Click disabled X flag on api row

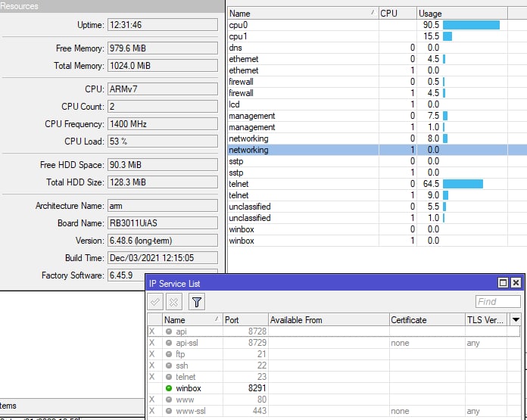click(x=152, y=331)
